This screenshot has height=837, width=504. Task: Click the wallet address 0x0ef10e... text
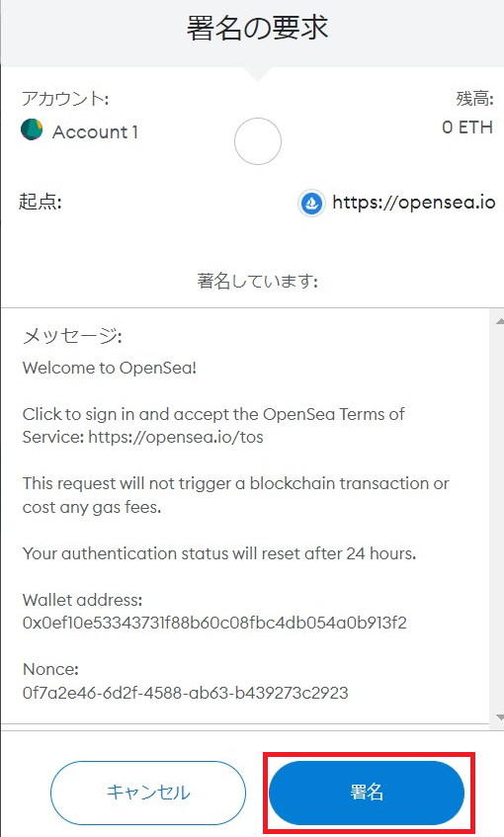(214, 623)
